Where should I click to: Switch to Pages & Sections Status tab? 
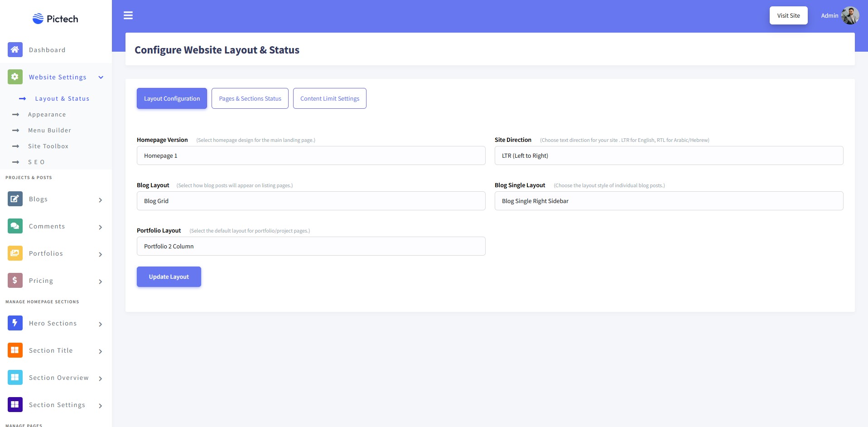coord(250,98)
